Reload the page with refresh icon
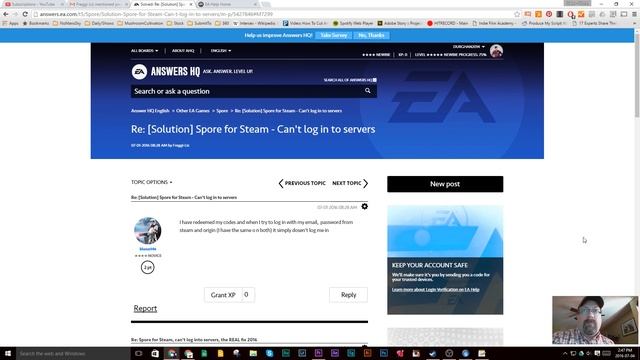This screenshot has height=360, width=640. [25, 14]
